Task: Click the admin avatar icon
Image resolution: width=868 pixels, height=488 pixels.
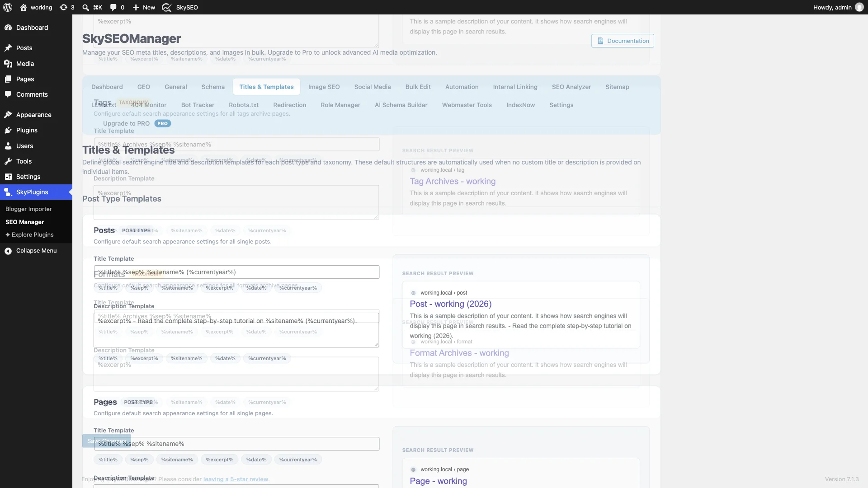Action: pos(859,7)
